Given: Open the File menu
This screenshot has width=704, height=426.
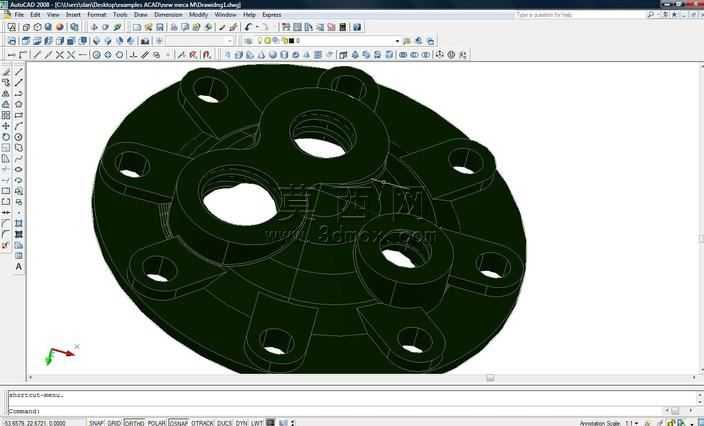Looking at the screenshot, I should tap(19, 15).
